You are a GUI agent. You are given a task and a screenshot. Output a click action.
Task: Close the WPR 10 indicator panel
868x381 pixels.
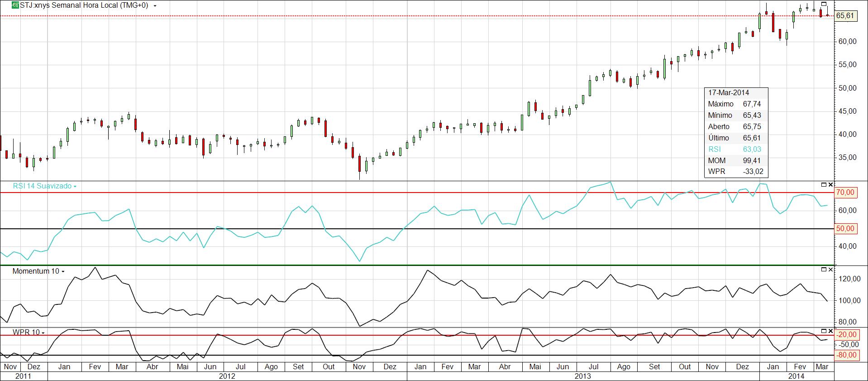pos(830,331)
